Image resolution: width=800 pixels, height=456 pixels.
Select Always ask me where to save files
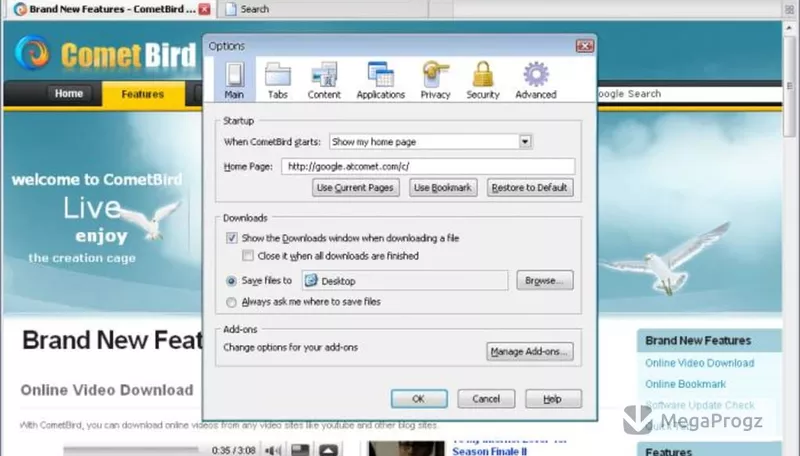click(231, 302)
